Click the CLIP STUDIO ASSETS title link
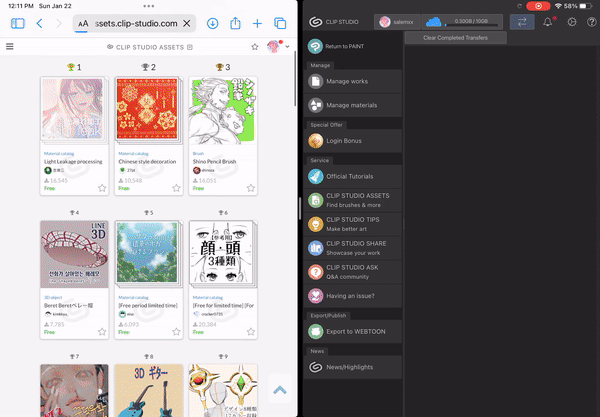Viewport: 600px width, 417px height. pos(150,47)
